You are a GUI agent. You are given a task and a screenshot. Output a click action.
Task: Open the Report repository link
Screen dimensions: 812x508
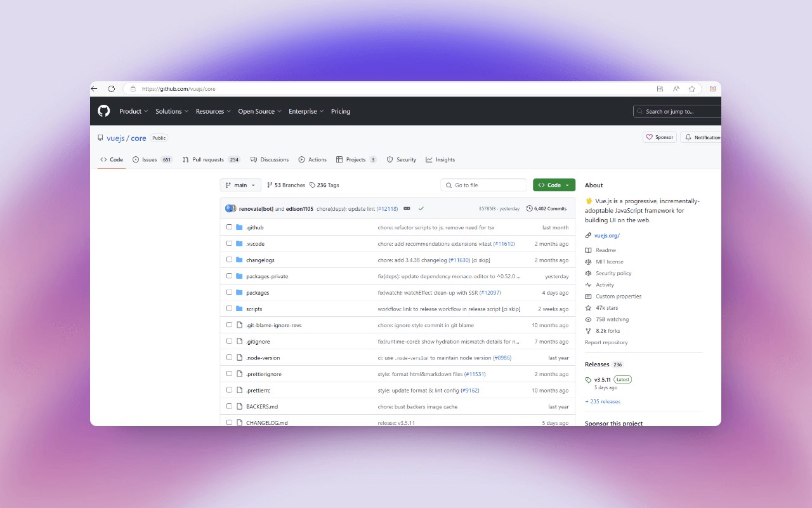pos(606,342)
